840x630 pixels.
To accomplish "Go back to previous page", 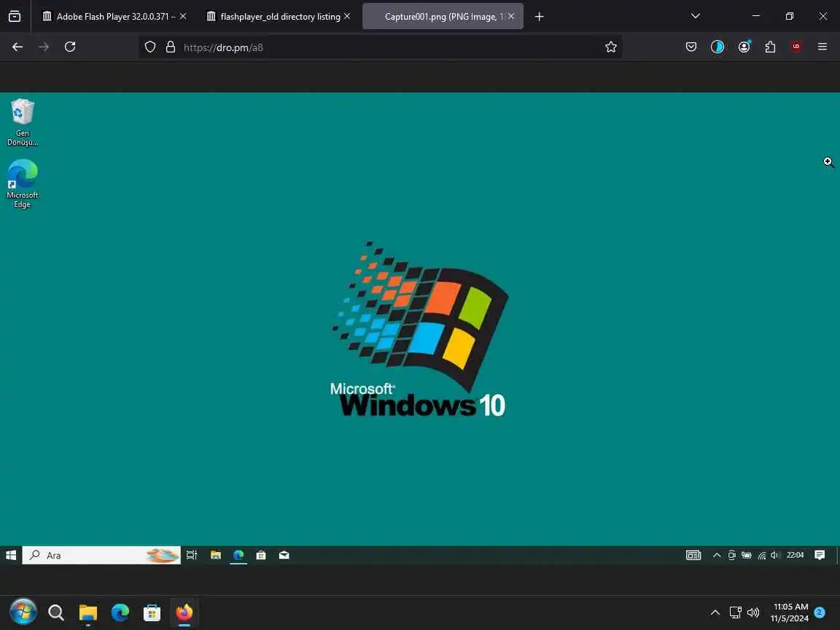I will pos(17,47).
